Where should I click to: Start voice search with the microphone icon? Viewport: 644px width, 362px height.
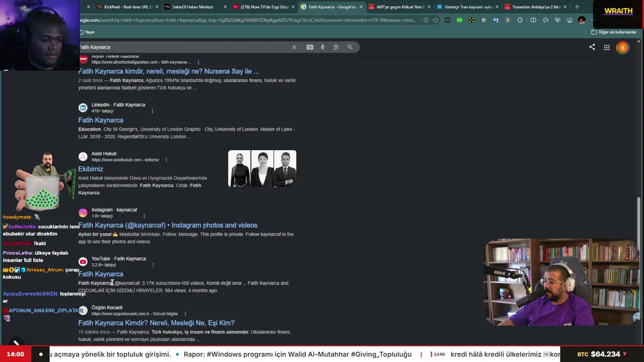pos(323,47)
